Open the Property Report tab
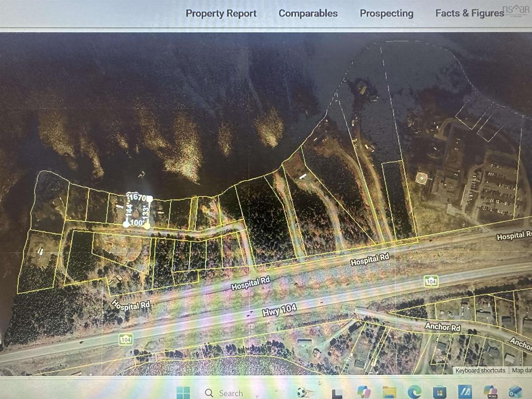The width and height of the screenshot is (532, 399). tap(221, 13)
